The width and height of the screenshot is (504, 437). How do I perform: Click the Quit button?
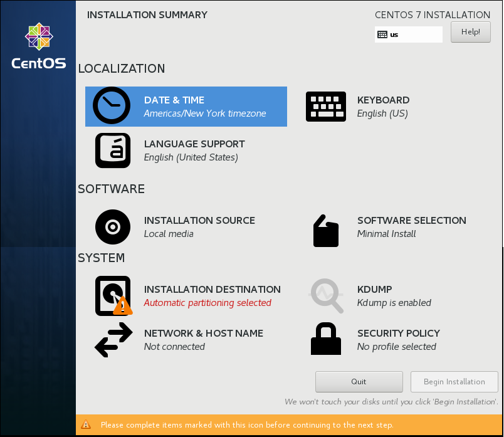click(x=359, y=382)
